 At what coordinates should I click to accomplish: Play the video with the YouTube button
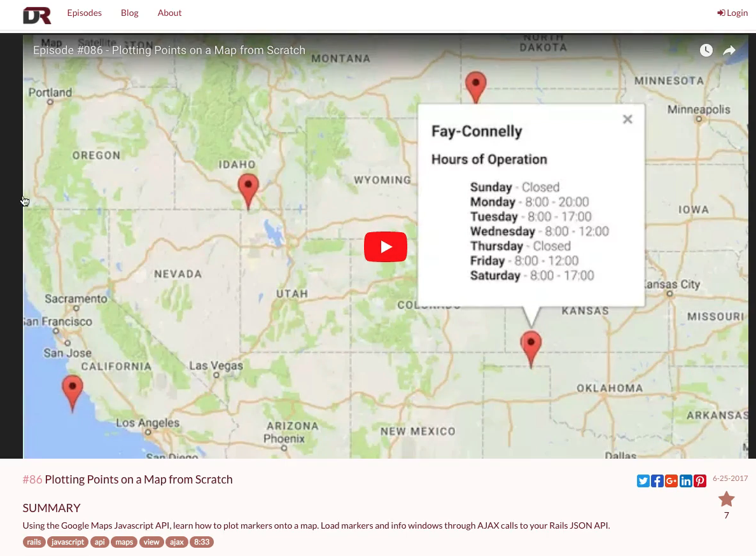pos(385,247)
